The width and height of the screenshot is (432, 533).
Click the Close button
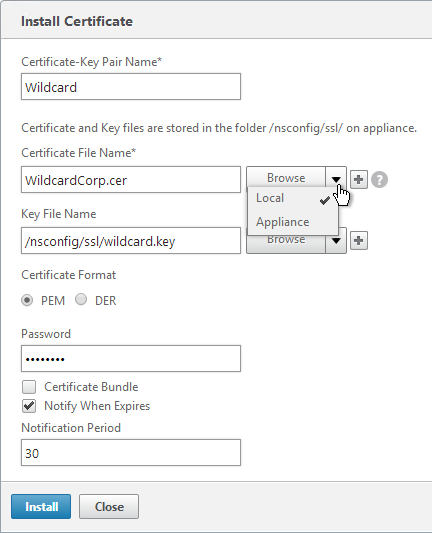109,506
